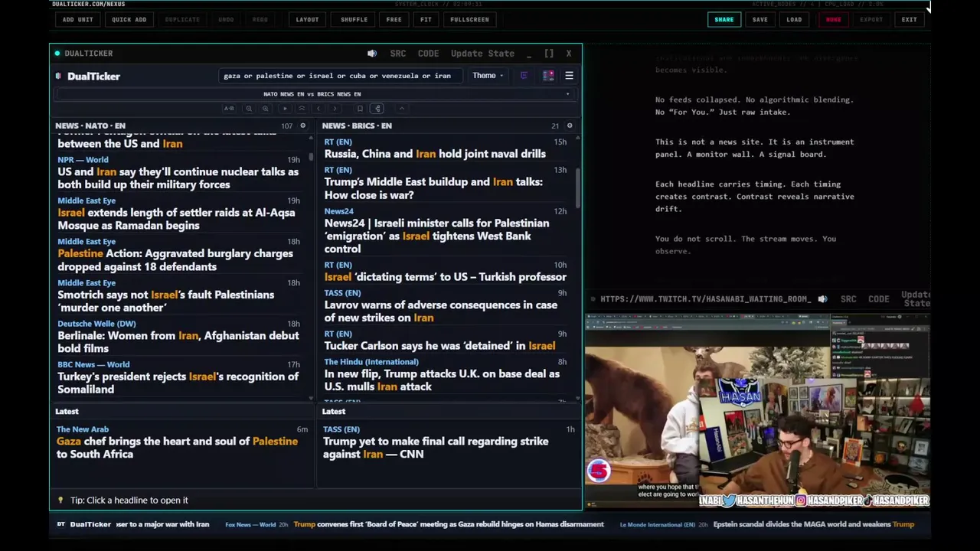Click the A·B swap icon
The image size is (980, 551).
click(x=229, y=109)
